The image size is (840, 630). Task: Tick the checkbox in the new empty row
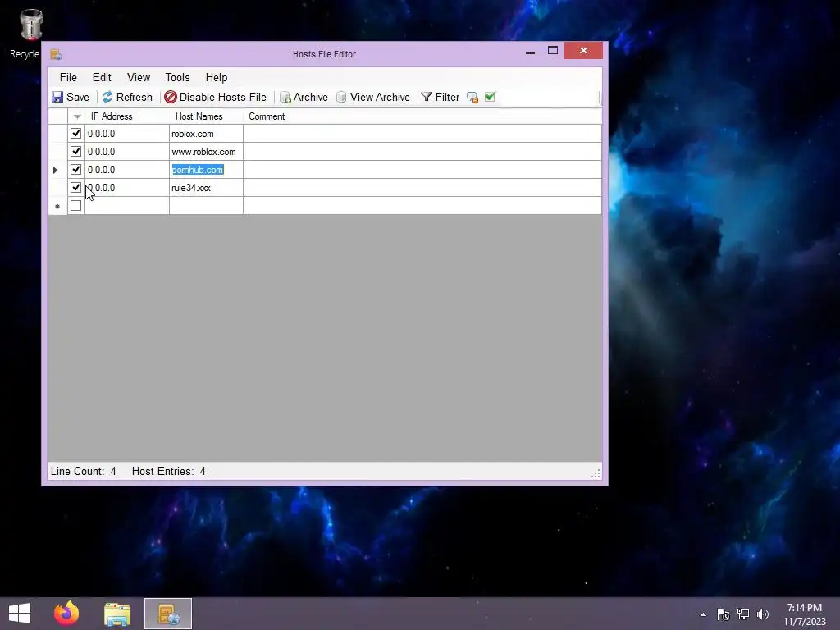tap(76, 206)
